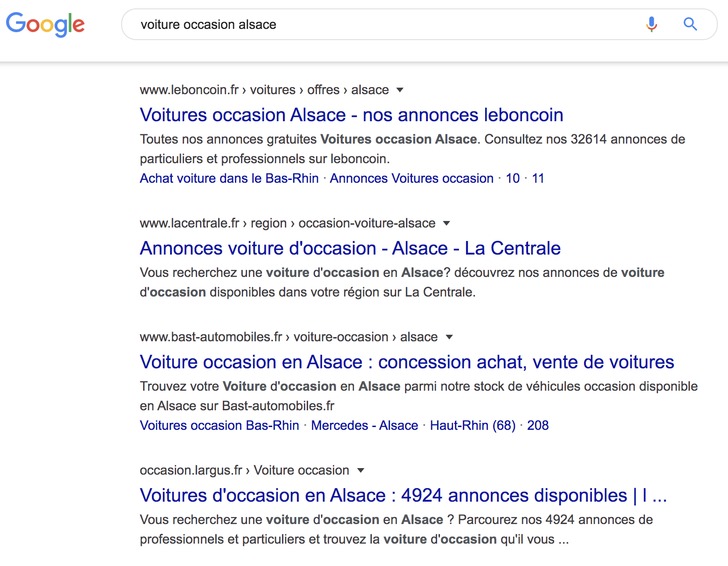The height and width of the screenshot is (566, 728).
Task: Click into the search query field
Action: point(373,24)
